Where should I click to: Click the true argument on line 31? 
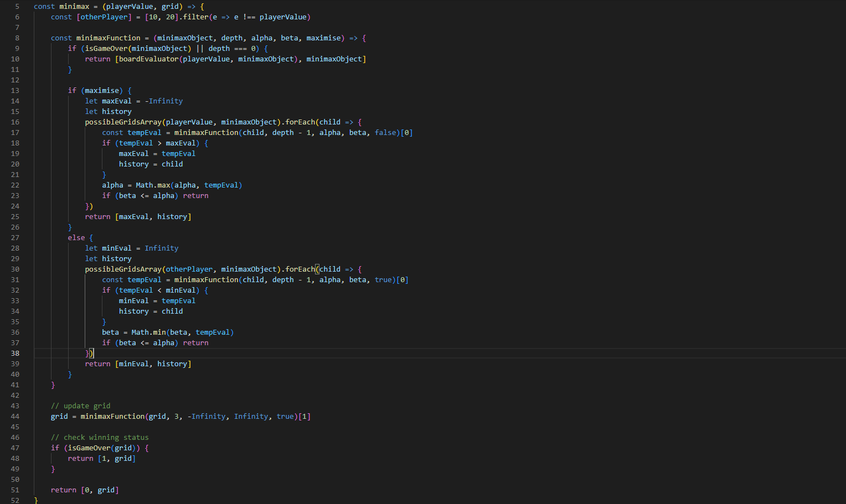click(x=383, y=279)
